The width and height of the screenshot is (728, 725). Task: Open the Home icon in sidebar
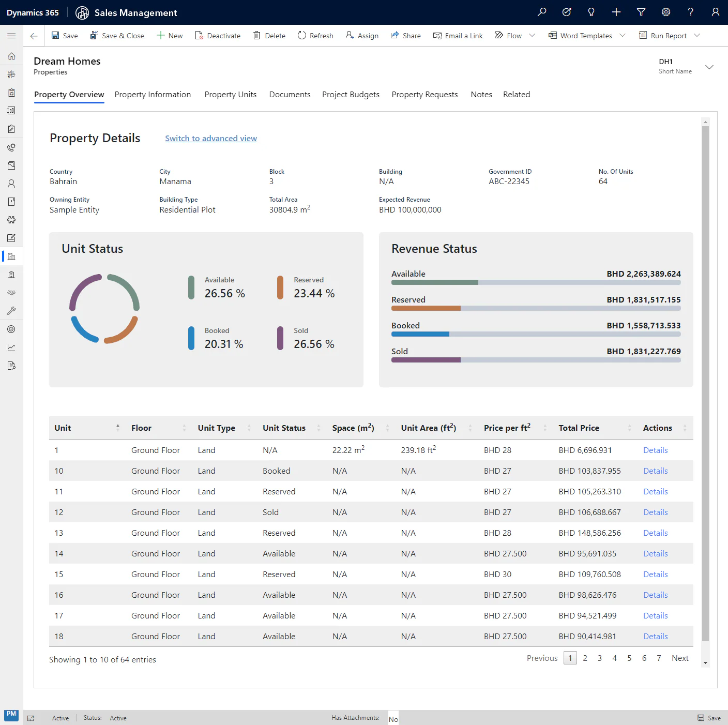(x=11, y=56)
